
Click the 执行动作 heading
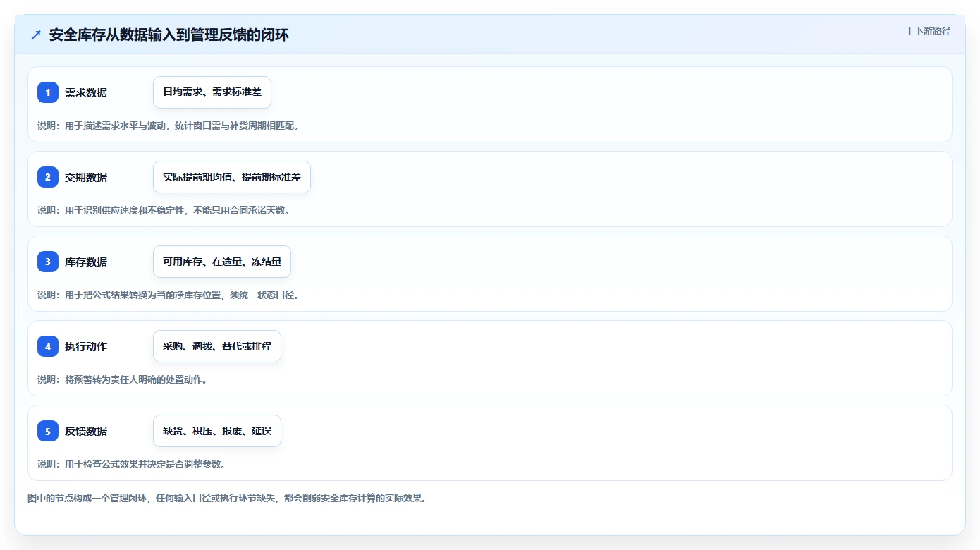[x=86, y=346]
